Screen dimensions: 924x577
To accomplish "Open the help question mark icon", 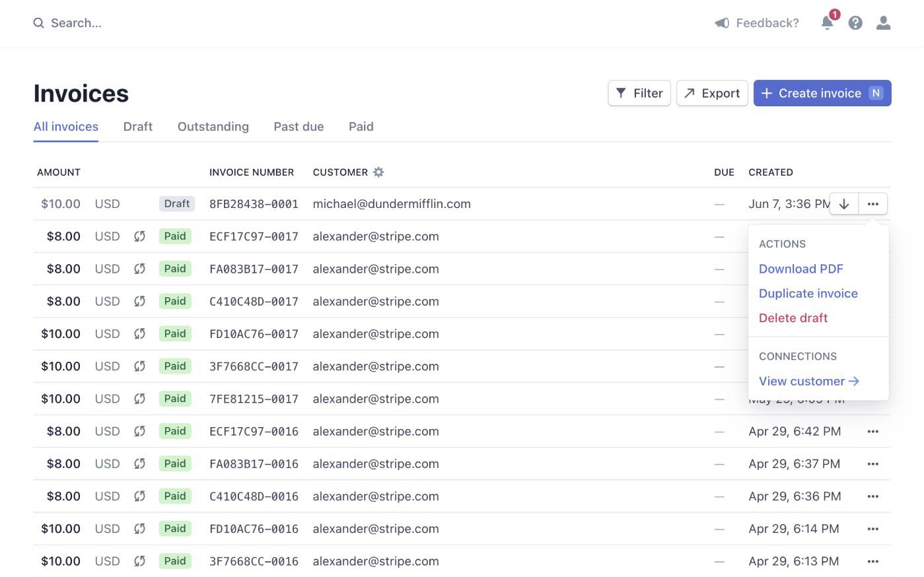I will [855, 23].
